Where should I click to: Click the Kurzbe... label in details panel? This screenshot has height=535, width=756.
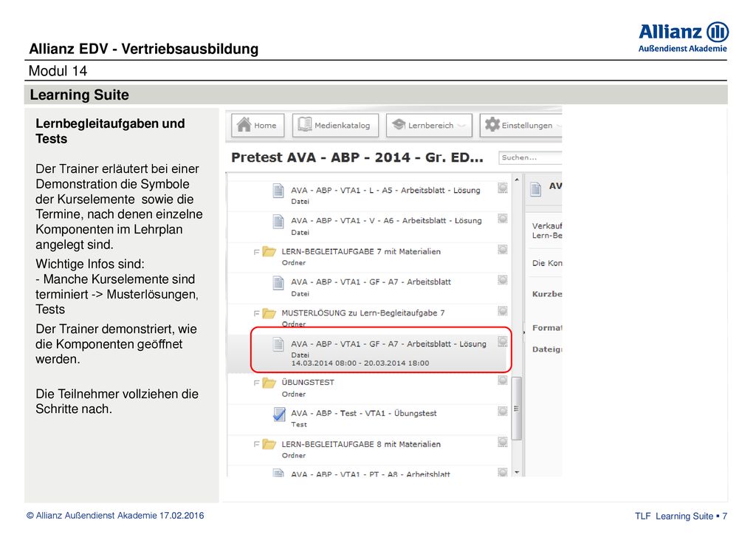547,294
